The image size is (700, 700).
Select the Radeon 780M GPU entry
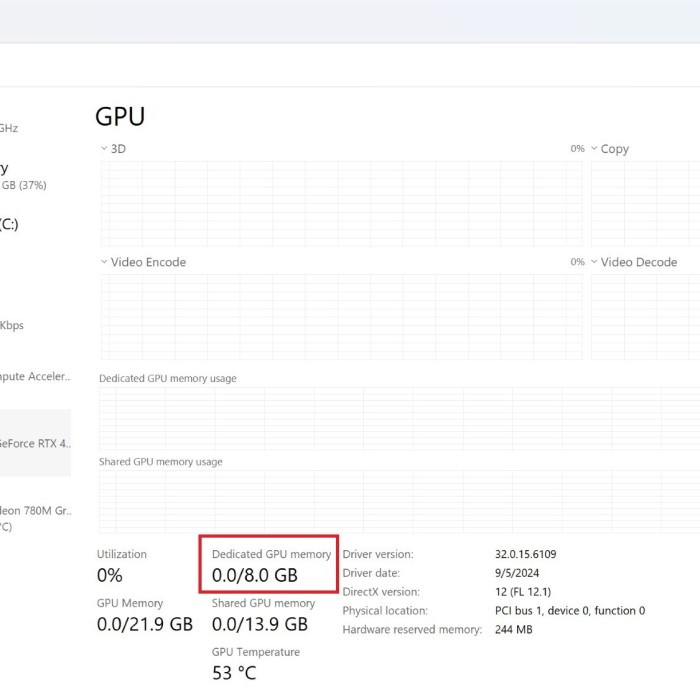pos(35,510)
